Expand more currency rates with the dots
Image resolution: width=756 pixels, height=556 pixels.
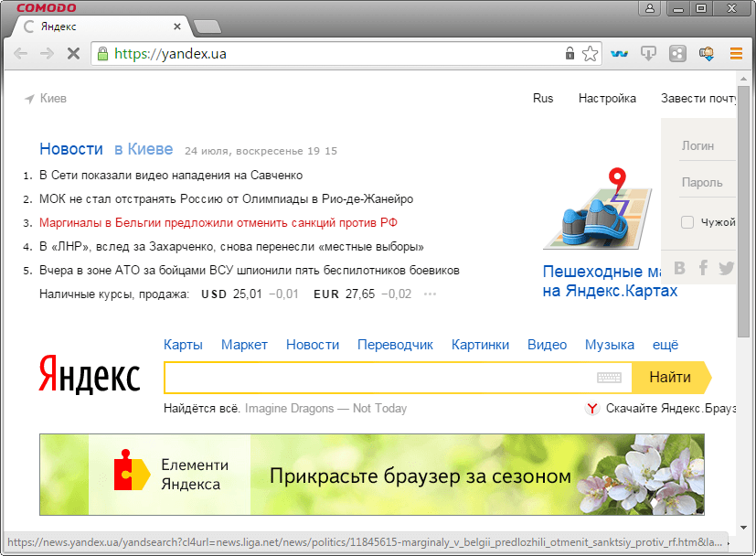430,294
